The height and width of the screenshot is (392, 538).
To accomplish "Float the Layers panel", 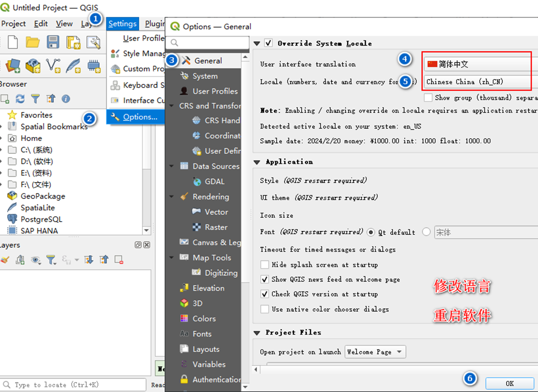I will coord(138,245).
